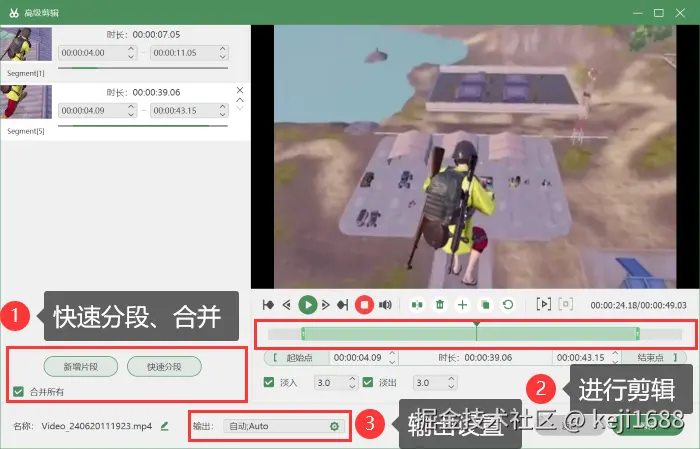This screenshot has height=449, width=700.
Task: Click the Segment[1] duration 00:00:07.05 text
Action: pyautogui.click(x=156, y=35)
